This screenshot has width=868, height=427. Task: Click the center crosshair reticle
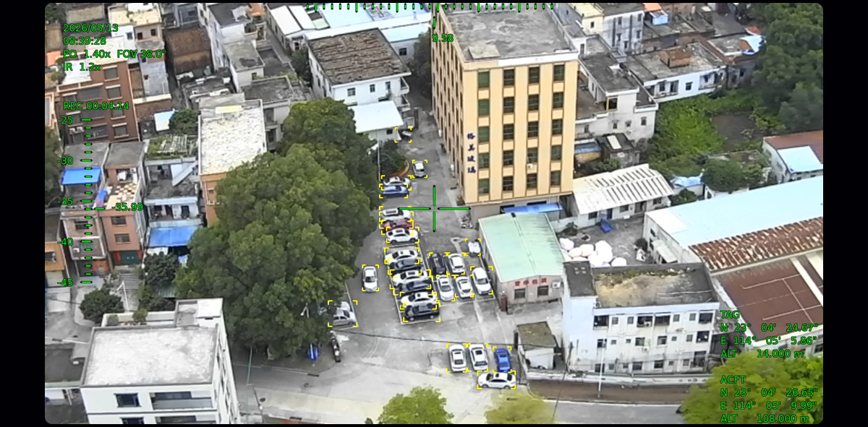point(434,209)
